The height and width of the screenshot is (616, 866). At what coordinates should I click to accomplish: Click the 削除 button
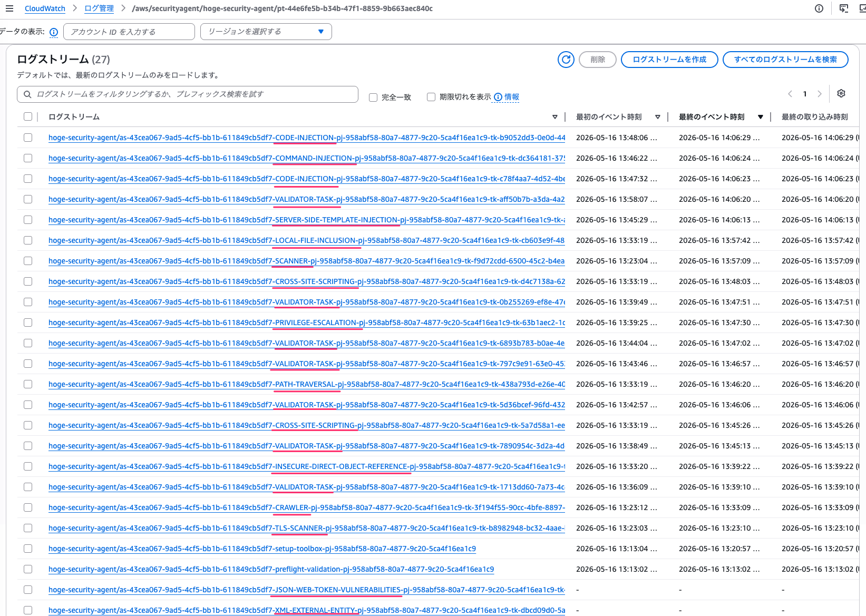pyautogui.click(x=598, y=60)
